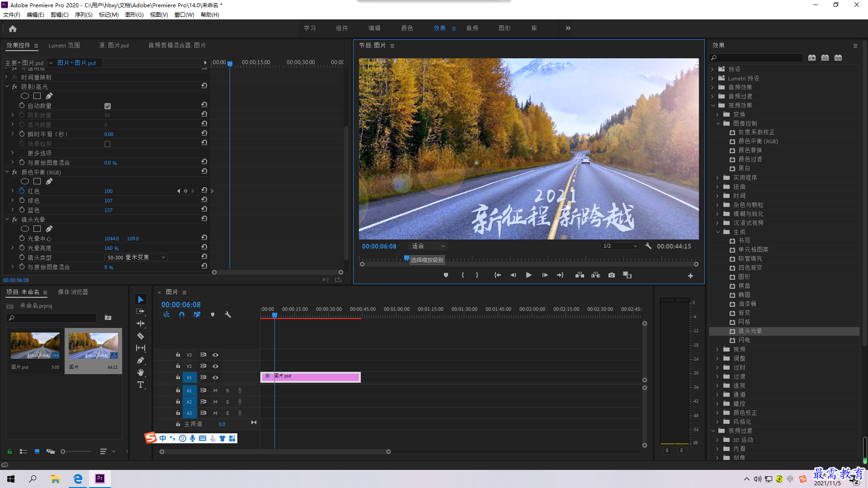Screen dimensions: 868x488
Task: Open the Window menu
Action: click(x=184, y=15)
